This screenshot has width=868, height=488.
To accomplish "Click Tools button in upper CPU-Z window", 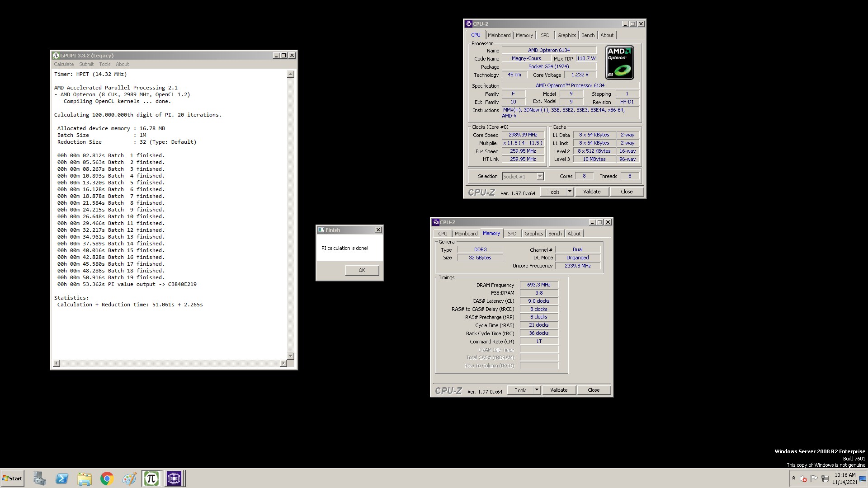I will 553,192.
